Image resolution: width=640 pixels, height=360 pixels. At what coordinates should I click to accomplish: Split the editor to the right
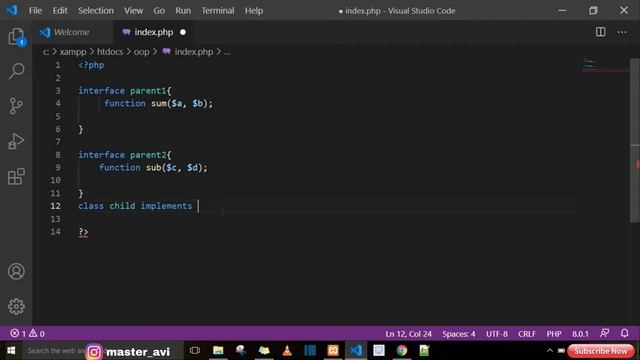click(600, 32)
